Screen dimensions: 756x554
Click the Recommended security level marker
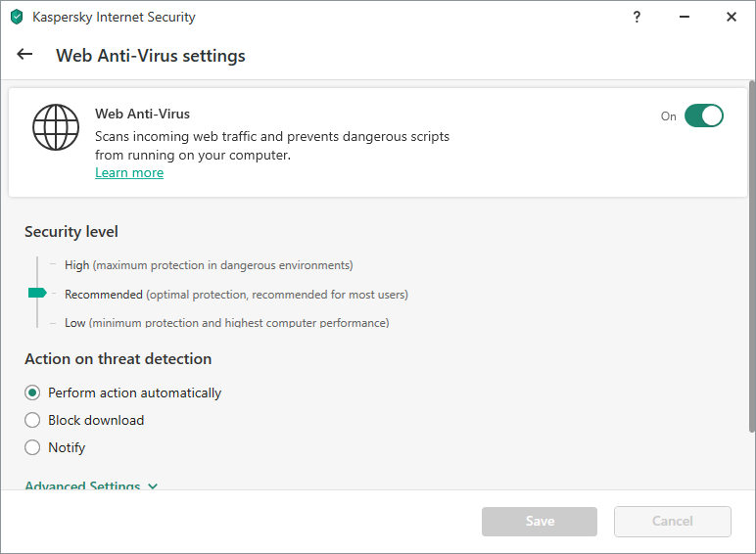pos(37,293)
